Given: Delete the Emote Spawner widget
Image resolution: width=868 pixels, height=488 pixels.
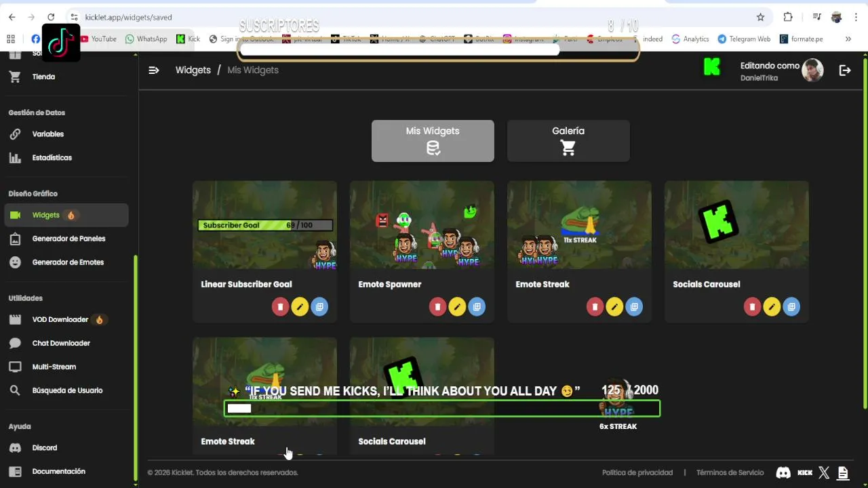Looking at the screenshot, I should (437, 307).
